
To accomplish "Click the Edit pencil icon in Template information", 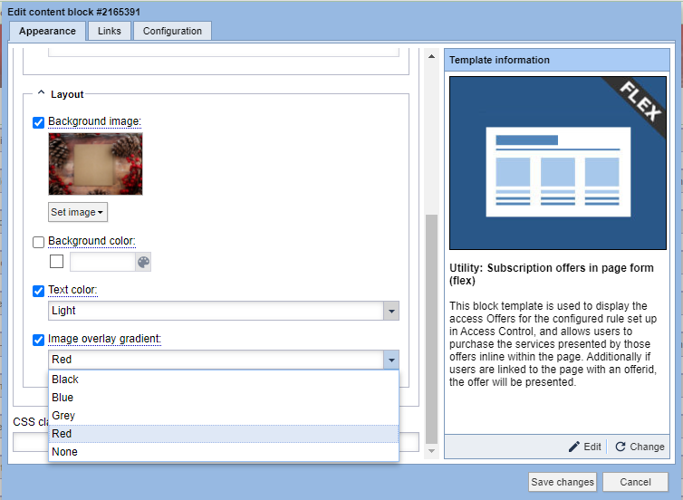I will pyautogui.click(x=574, y=447).
